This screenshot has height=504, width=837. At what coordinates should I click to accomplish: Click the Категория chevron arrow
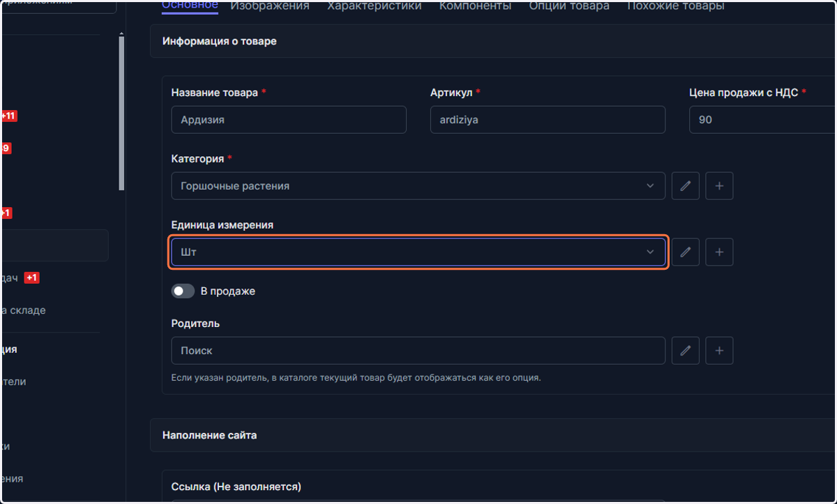tap(650, 186)
